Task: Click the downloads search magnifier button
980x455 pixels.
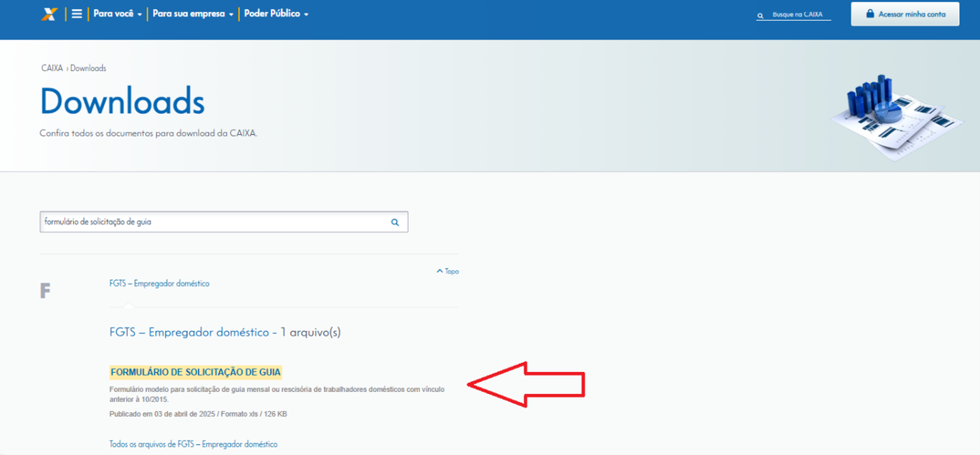Action: point(395,222)
